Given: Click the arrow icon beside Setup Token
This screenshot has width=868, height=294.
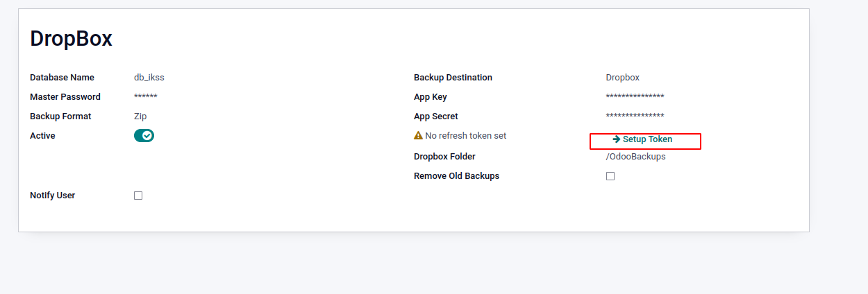Looking at the screenshot, I should pos(617,139).
